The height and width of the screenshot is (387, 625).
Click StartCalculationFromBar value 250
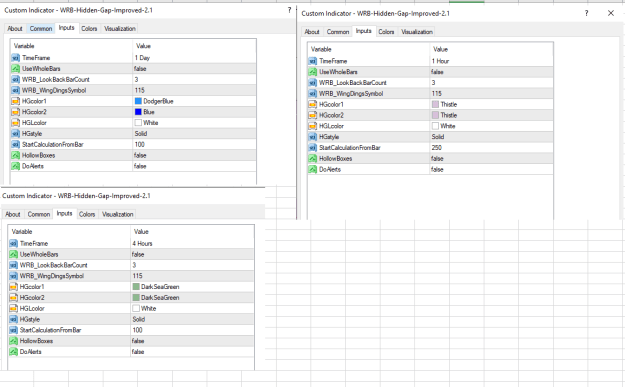(x=437, y=147)
